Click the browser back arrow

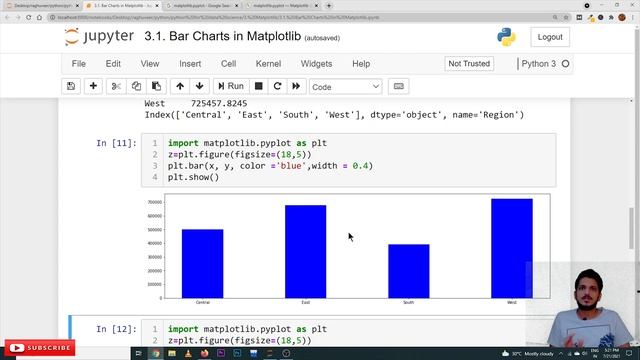click(7, 17)
